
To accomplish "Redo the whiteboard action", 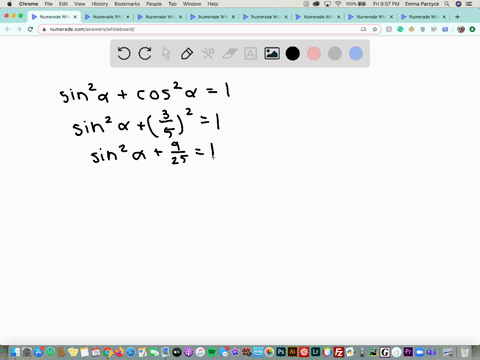I will pyautogui.click(x=145, y=53).
